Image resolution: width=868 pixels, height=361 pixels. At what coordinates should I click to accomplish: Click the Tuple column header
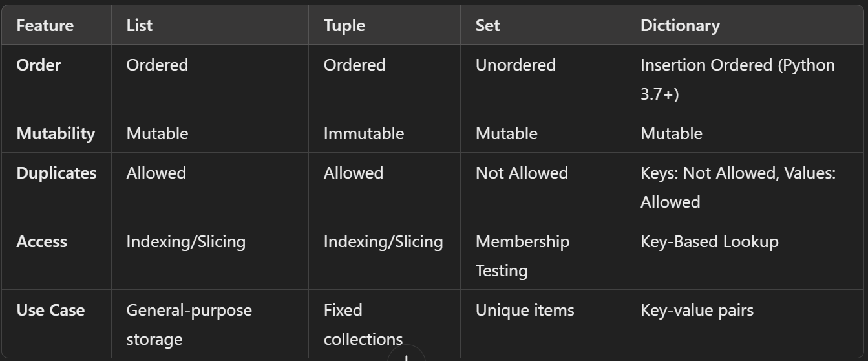tap(344, 25)
